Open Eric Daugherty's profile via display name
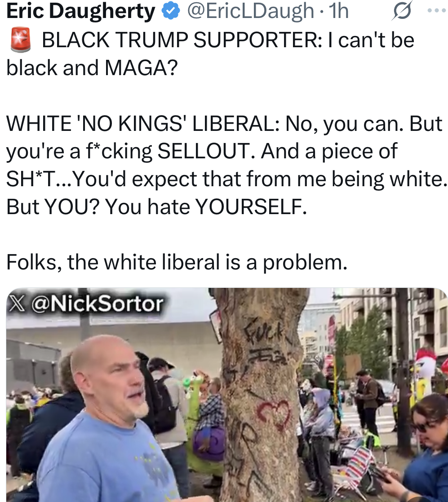 (x=80, y=11)
